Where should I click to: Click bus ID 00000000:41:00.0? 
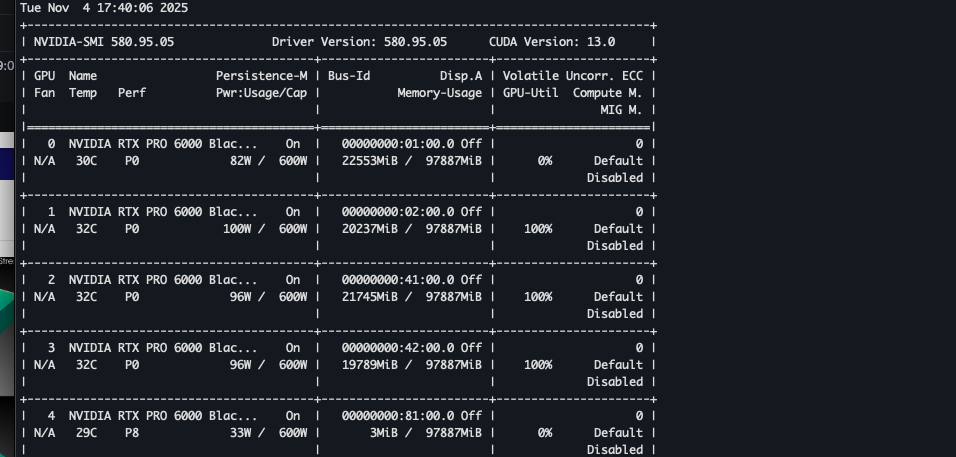pyautogui.click(x=398, y=280)
